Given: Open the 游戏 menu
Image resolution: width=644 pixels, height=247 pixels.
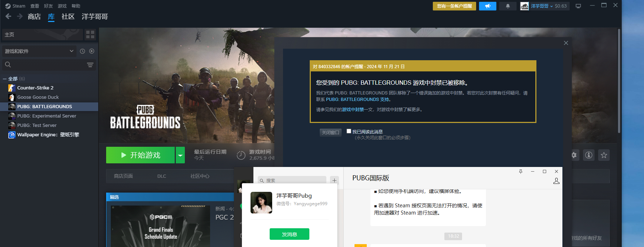Looking at the screenshot, I should point(62,6).
